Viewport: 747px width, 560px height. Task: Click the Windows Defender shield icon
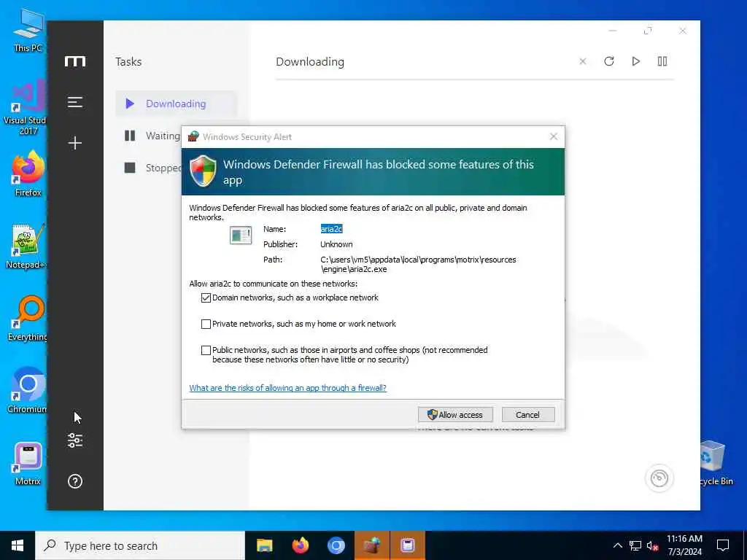203,171
